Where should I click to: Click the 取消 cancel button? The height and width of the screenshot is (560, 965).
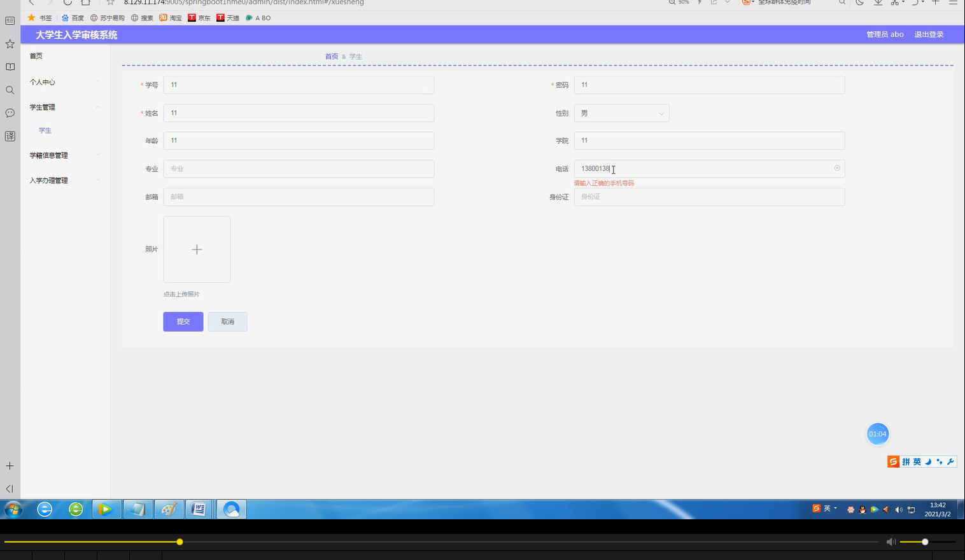pyautogui.click(x=227, y=321)
